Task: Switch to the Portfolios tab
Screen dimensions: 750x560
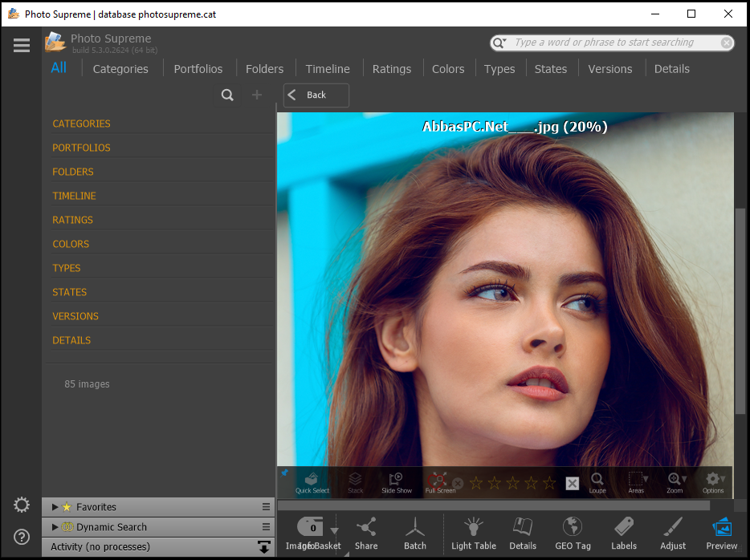Action: coord(198,69)
